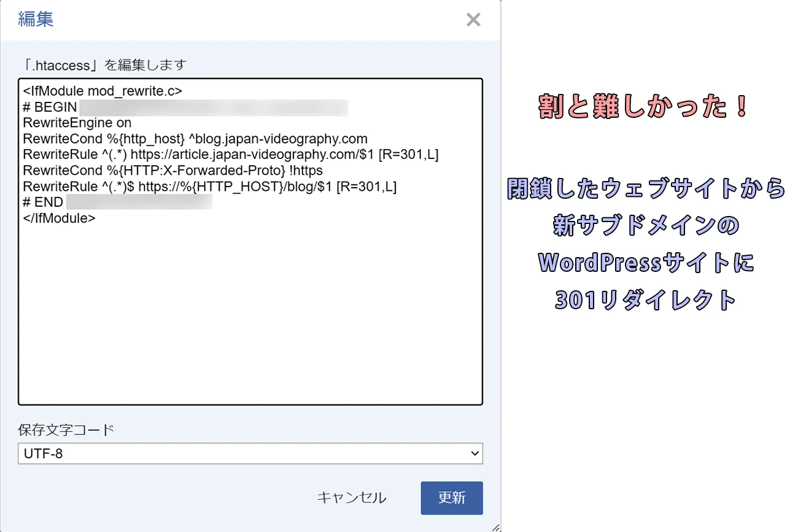Click the line "<IfModule mod_rewrite.c>"
Viewport: 798px width, 532px height.
coord(103,91)
